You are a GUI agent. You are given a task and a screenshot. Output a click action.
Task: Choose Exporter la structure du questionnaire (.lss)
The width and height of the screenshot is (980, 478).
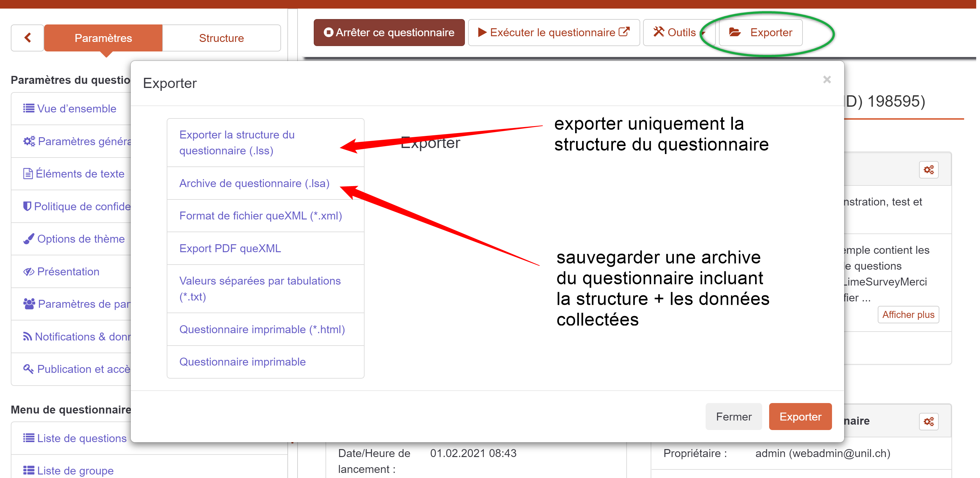237,143
